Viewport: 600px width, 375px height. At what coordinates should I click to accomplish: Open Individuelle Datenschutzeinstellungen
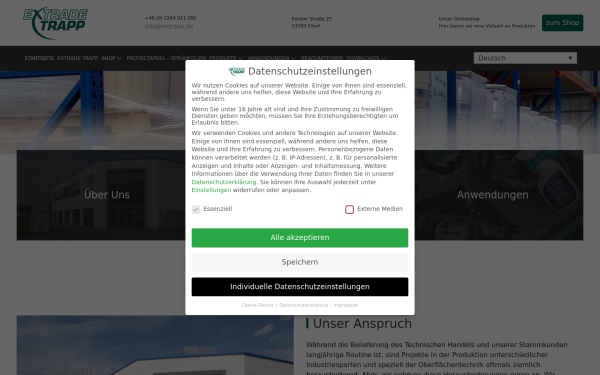click(300, 287)
